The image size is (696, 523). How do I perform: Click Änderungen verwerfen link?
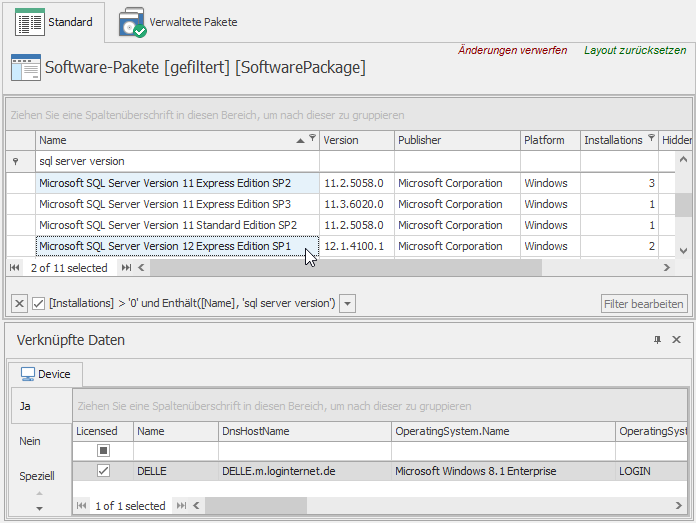[512, 50]
